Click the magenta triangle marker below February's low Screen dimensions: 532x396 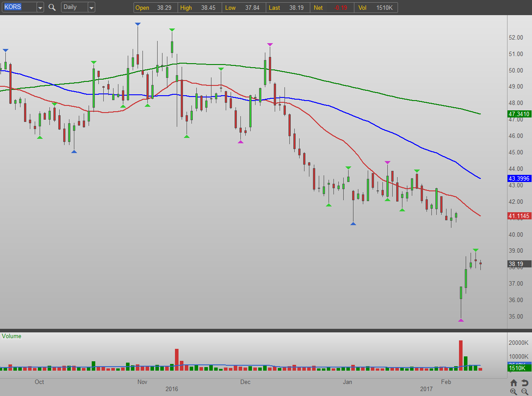(x=461, y=320)
